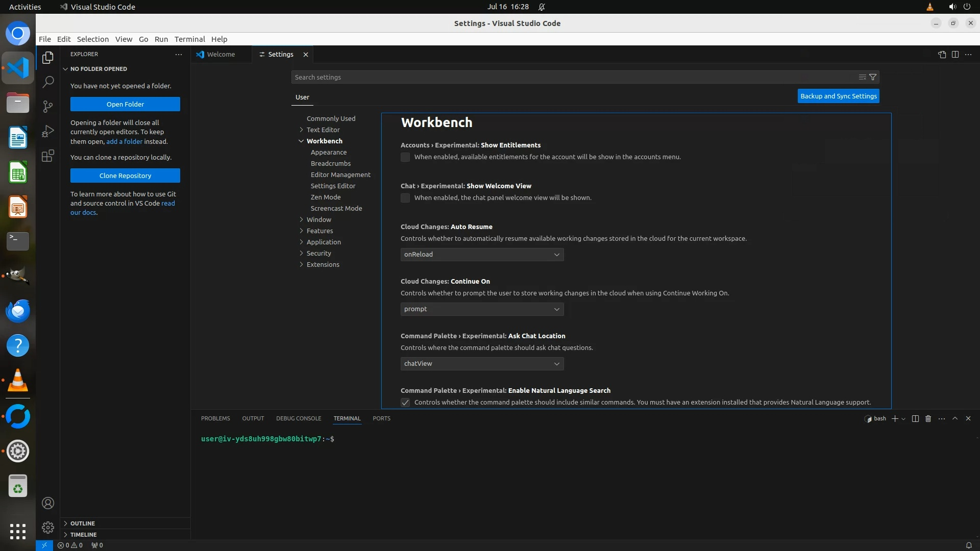Click the Manage gear icon

coord(48,527)
